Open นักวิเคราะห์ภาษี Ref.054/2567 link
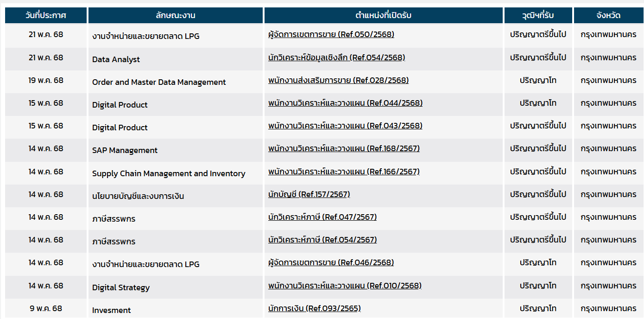The height and width of the screenshot is (319, 644). click(x=322, y=240)
